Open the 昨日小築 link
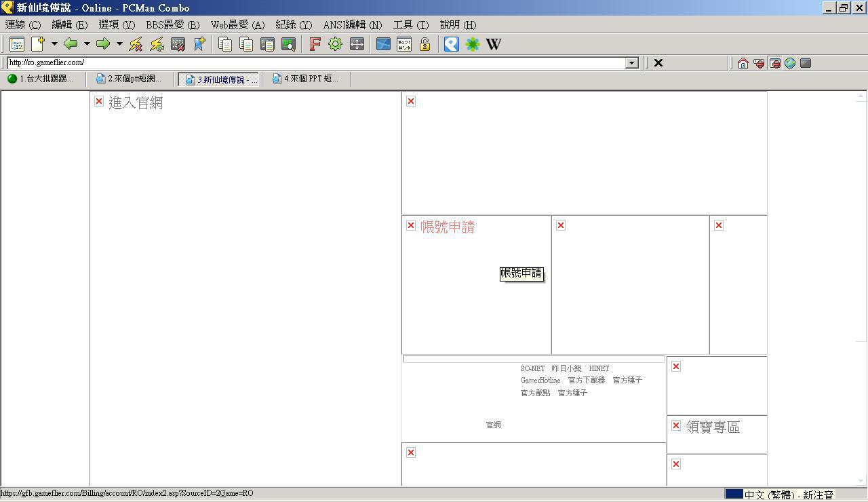The image size is (868, 502). pyautogui.click(x=566, y=368)
